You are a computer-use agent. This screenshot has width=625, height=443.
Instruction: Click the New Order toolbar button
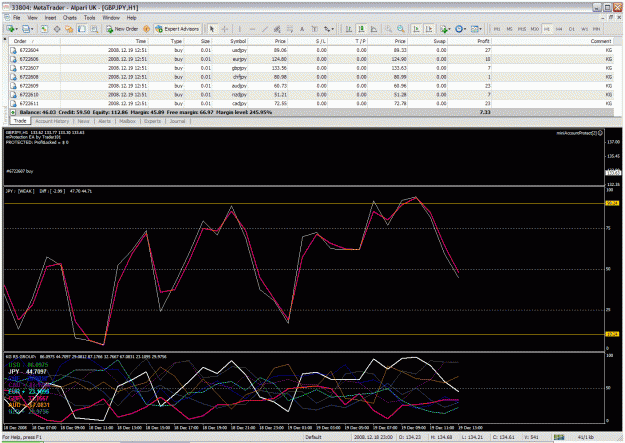[122, 29]
